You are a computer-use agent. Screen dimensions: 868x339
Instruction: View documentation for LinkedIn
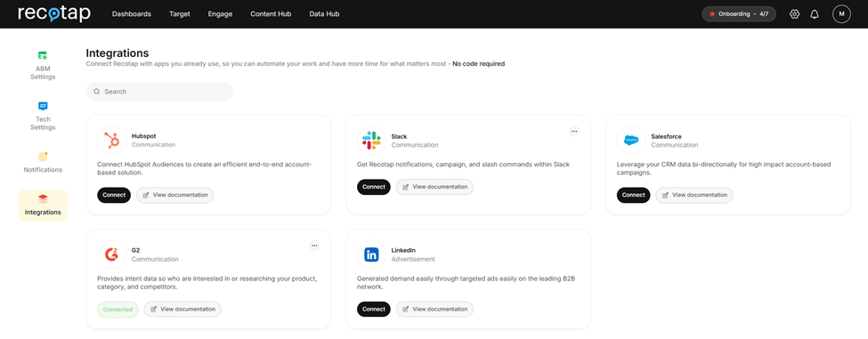pos(434,309)
